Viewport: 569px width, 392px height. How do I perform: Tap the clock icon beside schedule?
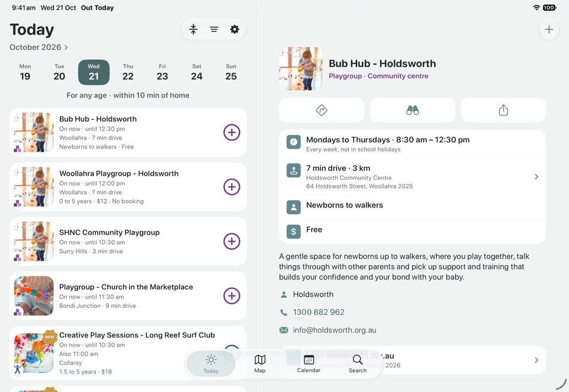click(293, 142)
